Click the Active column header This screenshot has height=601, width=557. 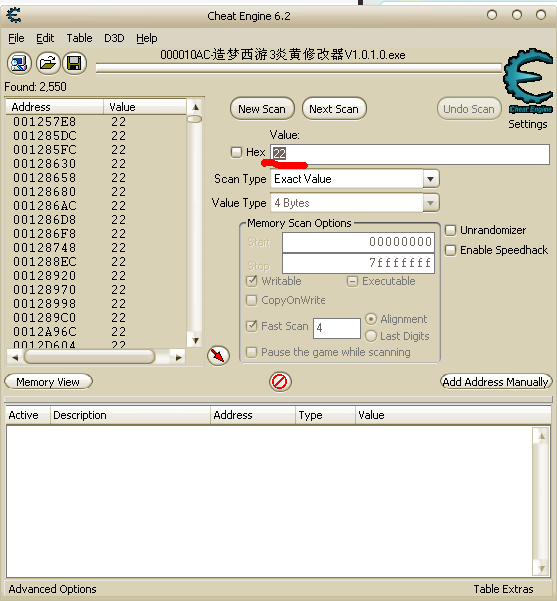click(28, 415)
